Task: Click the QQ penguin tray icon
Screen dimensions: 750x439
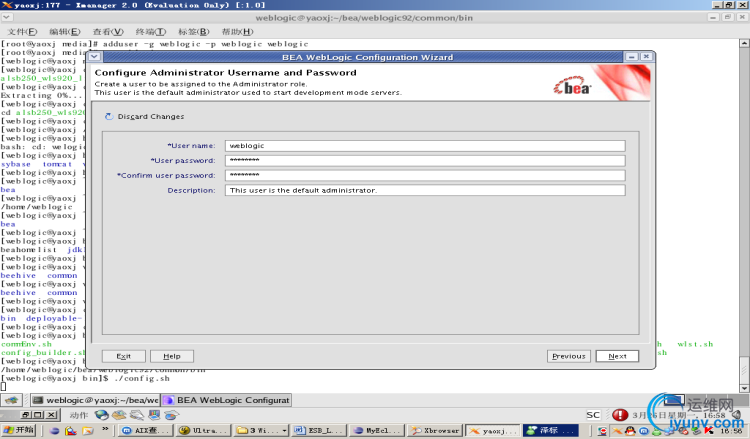Action: [x=630, y=431]
